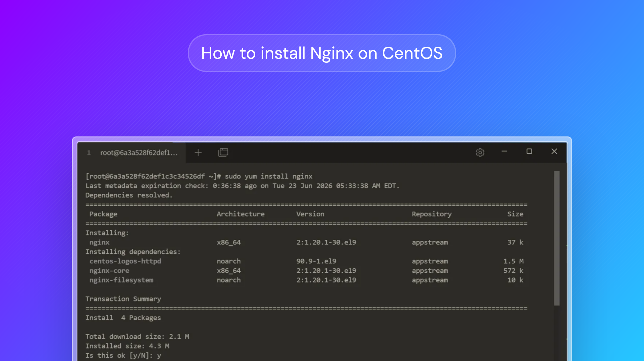644x361 pixels.
Task: Click the 'Package' column header
Action: point(103,214)
